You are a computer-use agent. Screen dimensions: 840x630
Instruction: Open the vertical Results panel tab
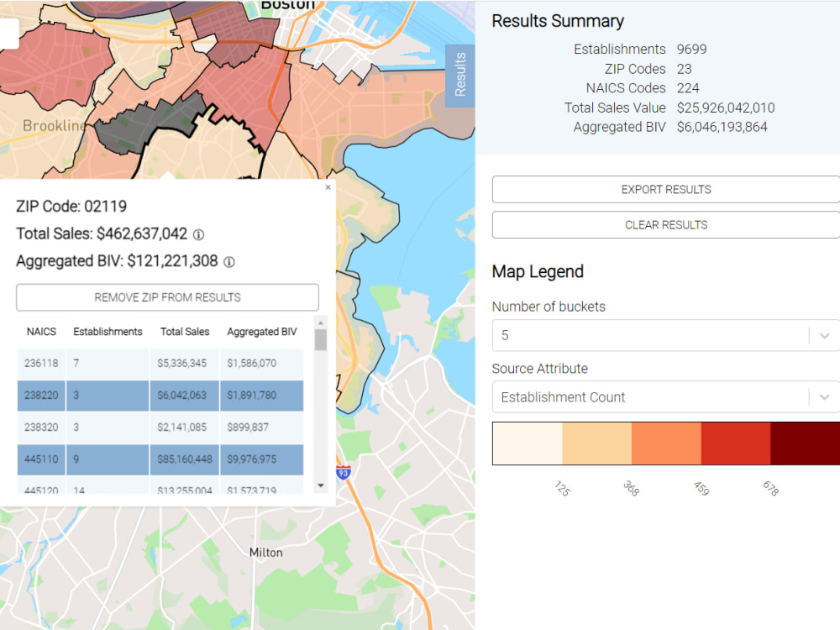tap(459, 75)
